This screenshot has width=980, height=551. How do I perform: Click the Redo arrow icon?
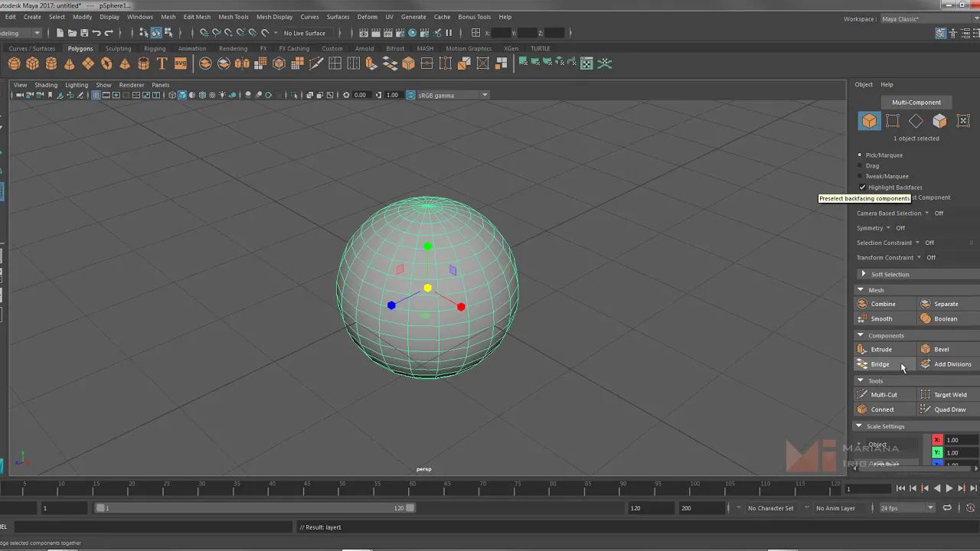[x=109, y=33]
